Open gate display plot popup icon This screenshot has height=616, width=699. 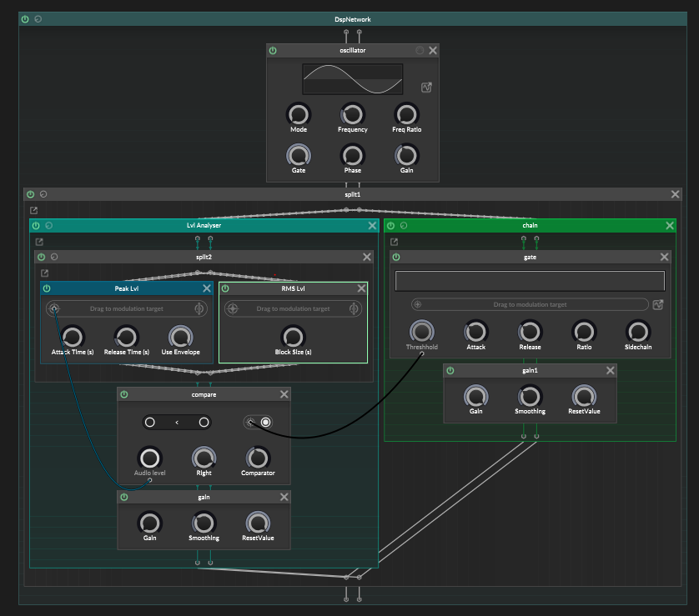(x=658, y=304)
